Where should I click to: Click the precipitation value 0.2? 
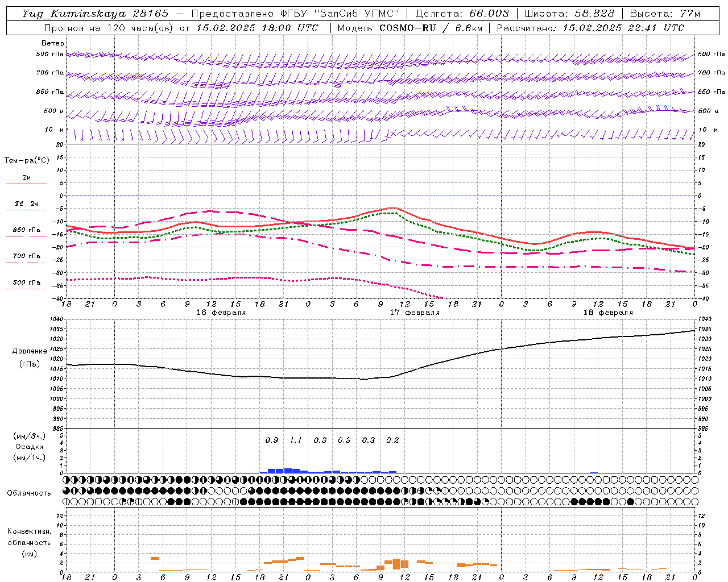392,440
